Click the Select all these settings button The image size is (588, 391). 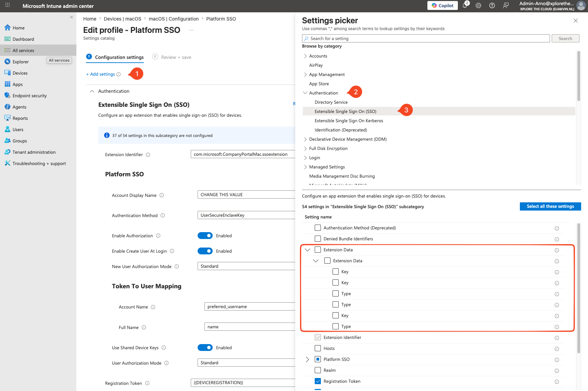[550, 206]
